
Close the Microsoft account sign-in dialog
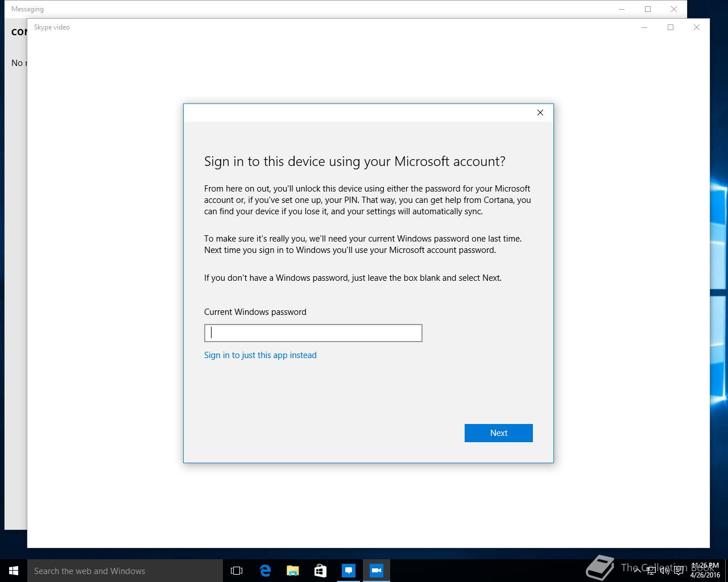click(540, 113)
